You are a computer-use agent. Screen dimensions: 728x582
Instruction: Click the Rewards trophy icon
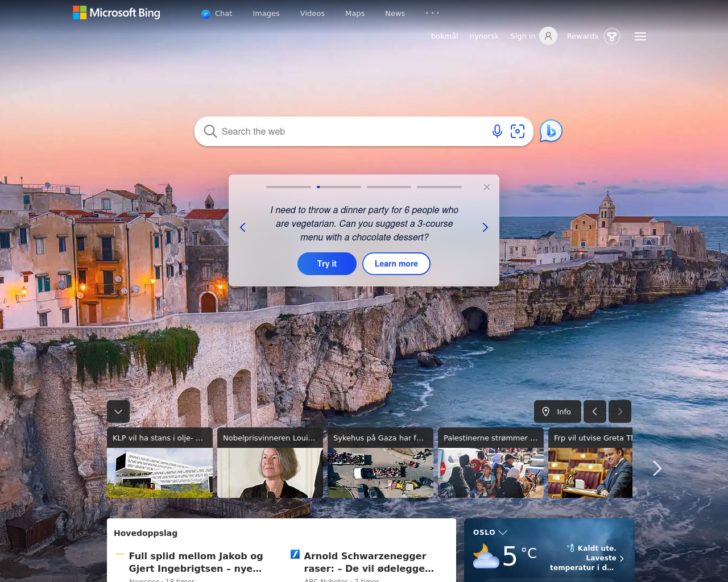click(612, 36)
